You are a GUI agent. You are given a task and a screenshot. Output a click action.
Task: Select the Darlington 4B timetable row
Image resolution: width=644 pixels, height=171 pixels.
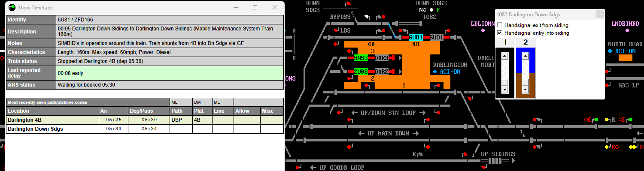pyautogui.click(x=145, y=120)
